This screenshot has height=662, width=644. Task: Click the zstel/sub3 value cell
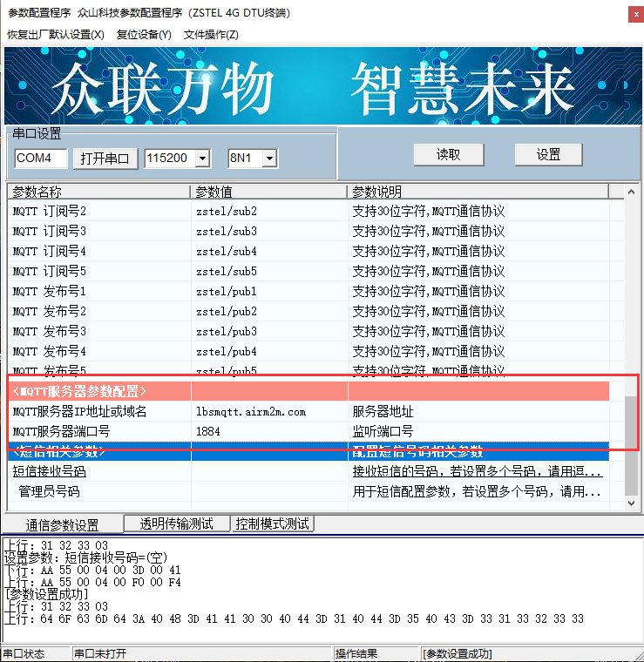(x=269, y=231)
